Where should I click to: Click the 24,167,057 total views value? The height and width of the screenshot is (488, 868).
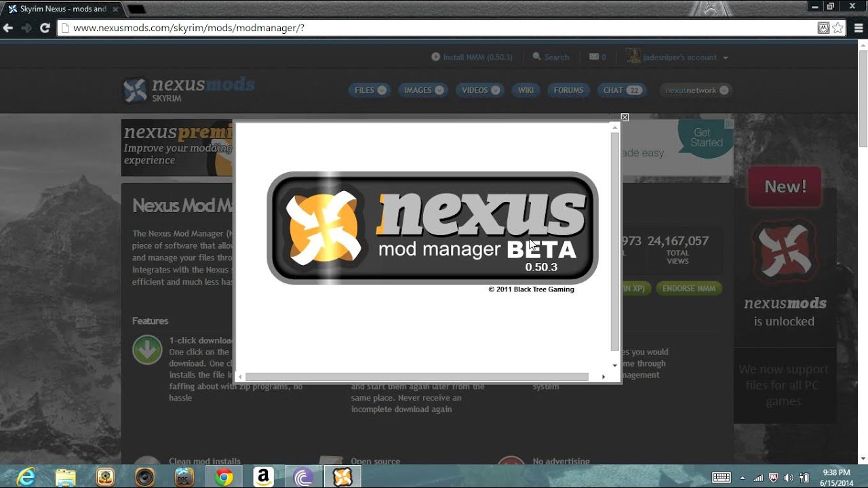coord(677,241)
